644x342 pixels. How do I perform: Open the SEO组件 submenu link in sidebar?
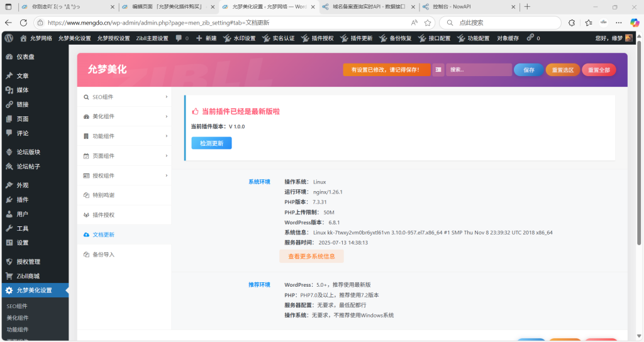click(17, 306)
